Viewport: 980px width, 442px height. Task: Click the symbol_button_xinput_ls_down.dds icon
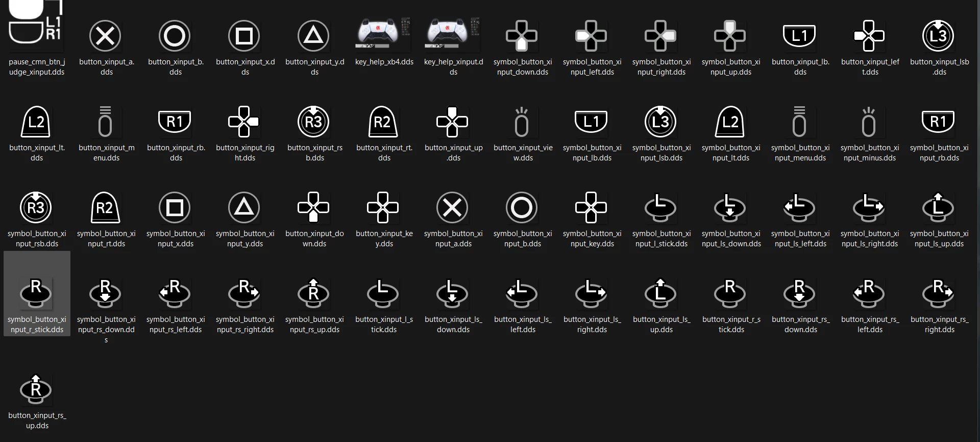730,207
